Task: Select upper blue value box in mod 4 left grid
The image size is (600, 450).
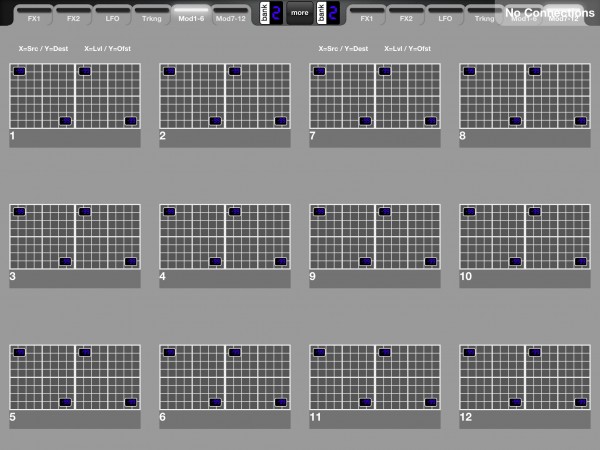Action: coord(170,212)
